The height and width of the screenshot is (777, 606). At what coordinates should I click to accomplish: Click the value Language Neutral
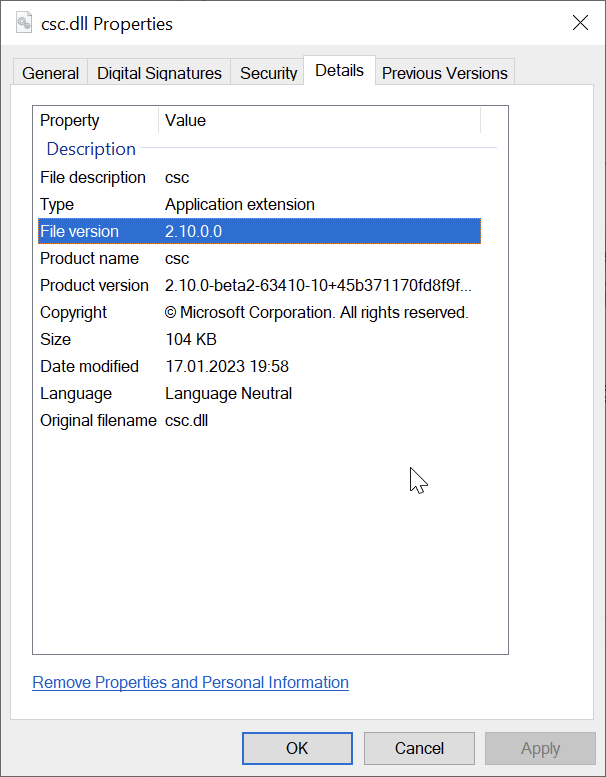[228, 393]
